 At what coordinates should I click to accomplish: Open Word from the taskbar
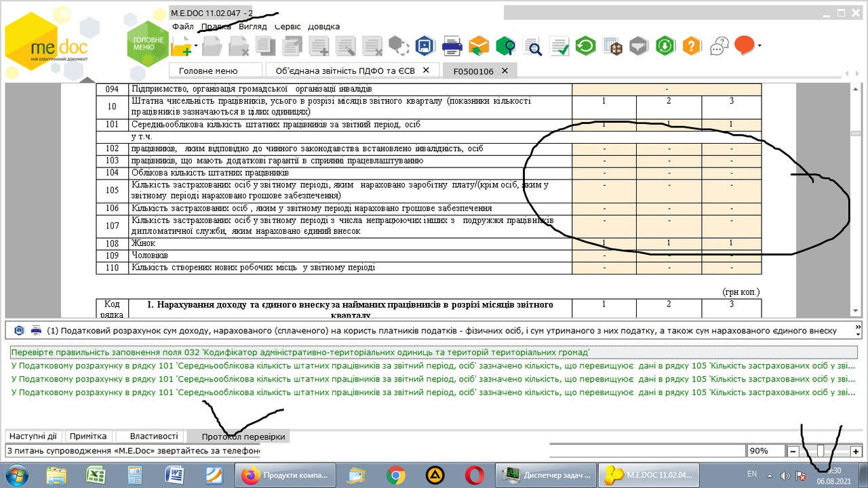(174, 475)
